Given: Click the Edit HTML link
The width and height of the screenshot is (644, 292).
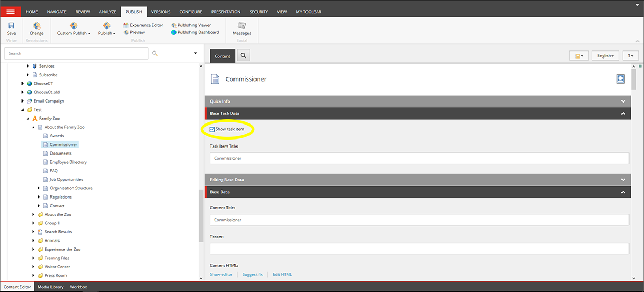Looking at the screenshot, I should point(282,274).
